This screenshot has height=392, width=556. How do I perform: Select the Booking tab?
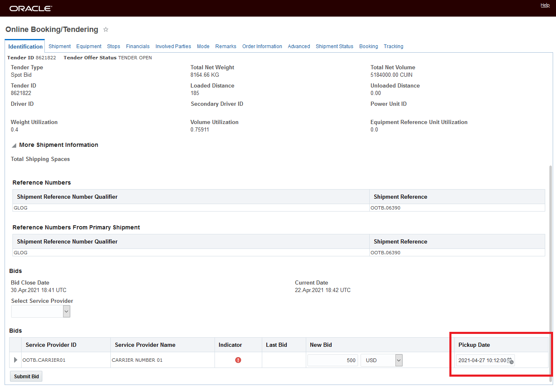click(x=369, y=46)
